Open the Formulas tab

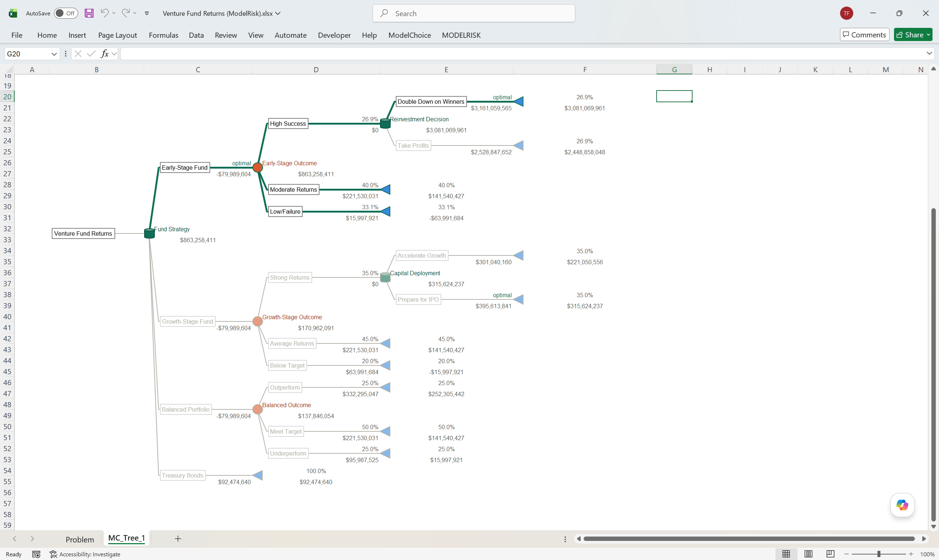[x=164, y=35]
